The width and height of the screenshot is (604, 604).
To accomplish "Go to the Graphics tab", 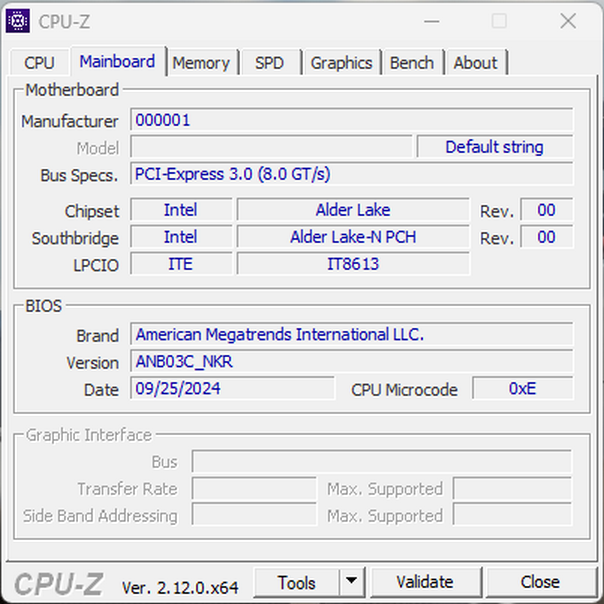I will 342,62.
